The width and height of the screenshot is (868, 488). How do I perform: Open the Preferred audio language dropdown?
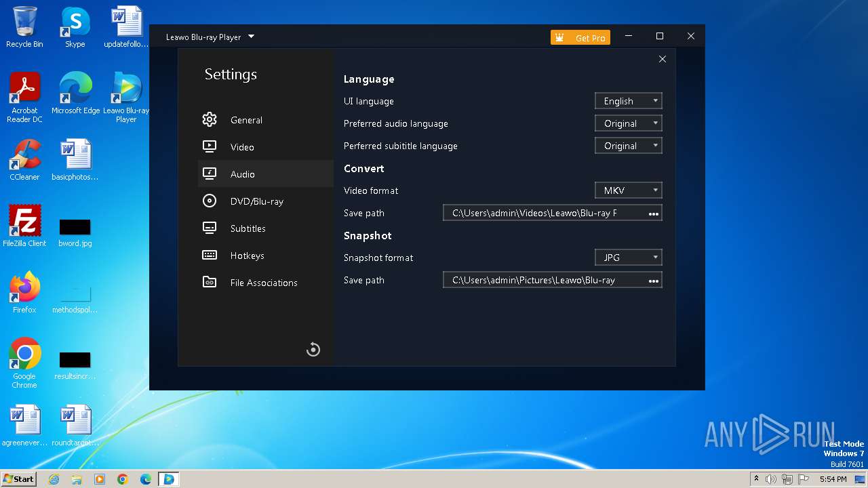click(x=629, y=123)
